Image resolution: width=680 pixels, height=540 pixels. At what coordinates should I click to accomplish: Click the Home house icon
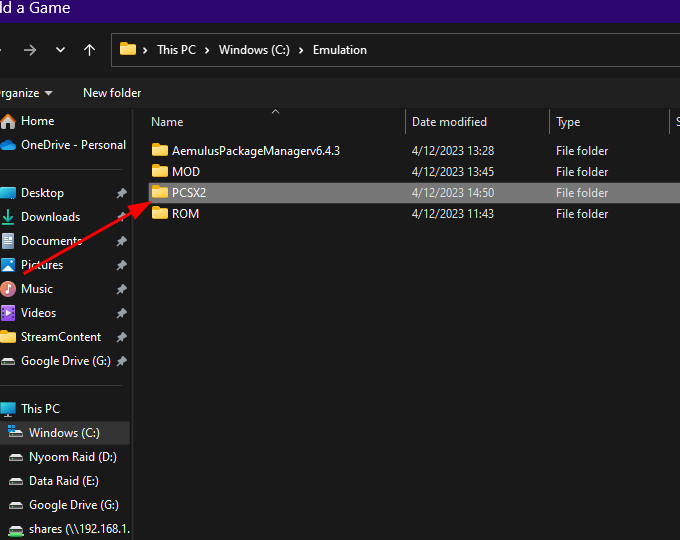coord(8,121)
